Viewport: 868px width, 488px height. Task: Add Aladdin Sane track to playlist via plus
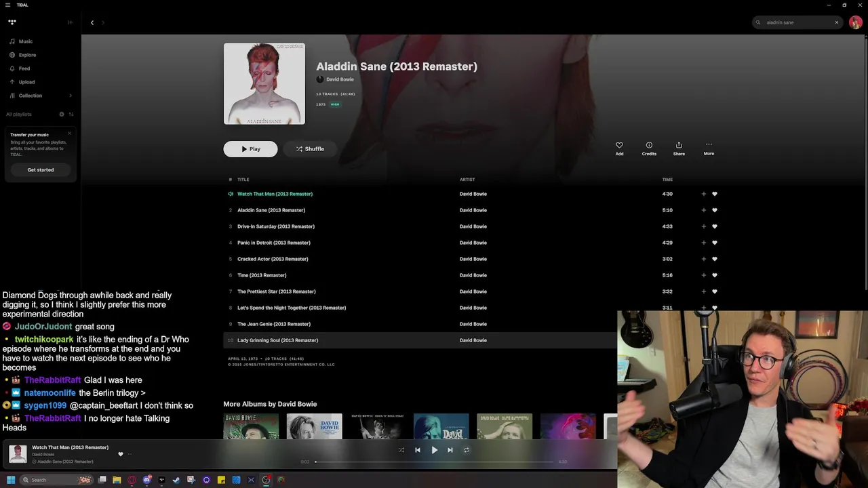pyautogui.click(x=703, y=210)
